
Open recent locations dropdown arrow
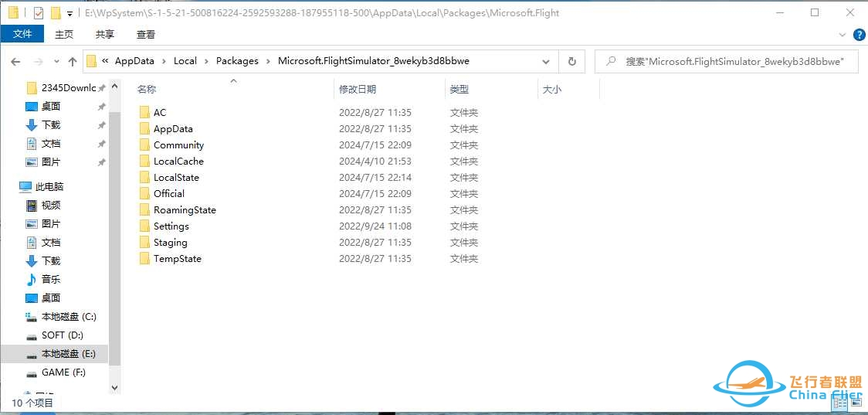click(56, 62)
